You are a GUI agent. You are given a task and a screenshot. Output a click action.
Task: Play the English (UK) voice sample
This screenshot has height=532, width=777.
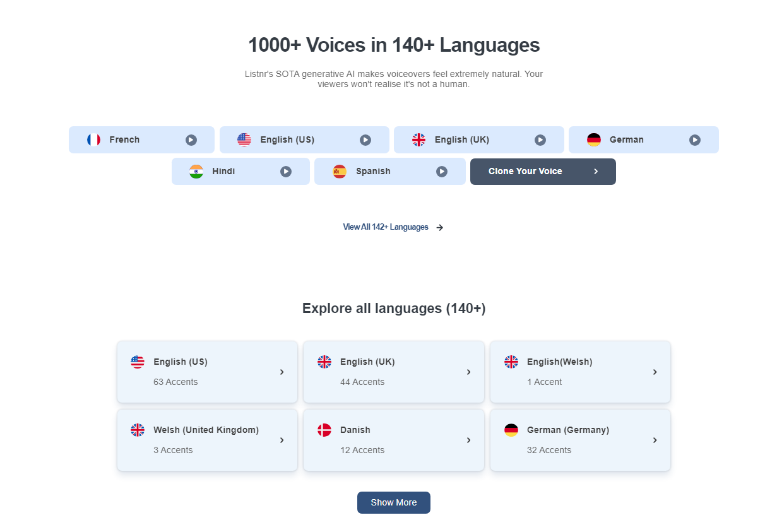(540, 140)
